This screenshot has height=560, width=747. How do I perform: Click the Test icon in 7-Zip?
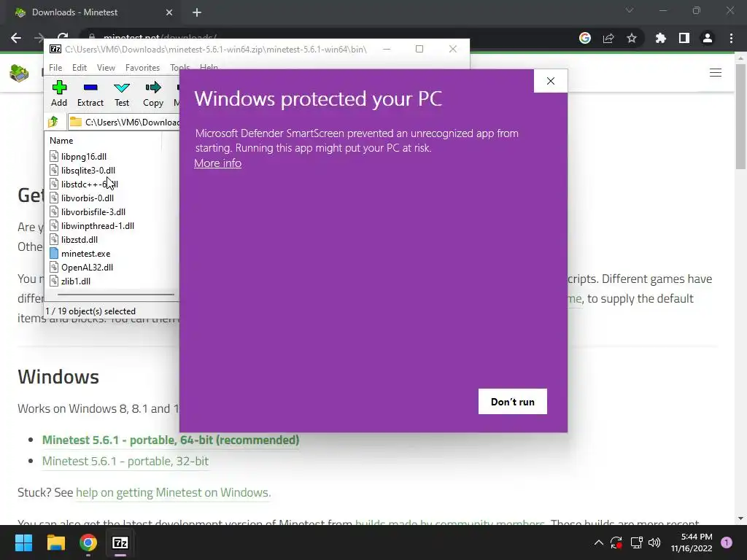[122, 94]
